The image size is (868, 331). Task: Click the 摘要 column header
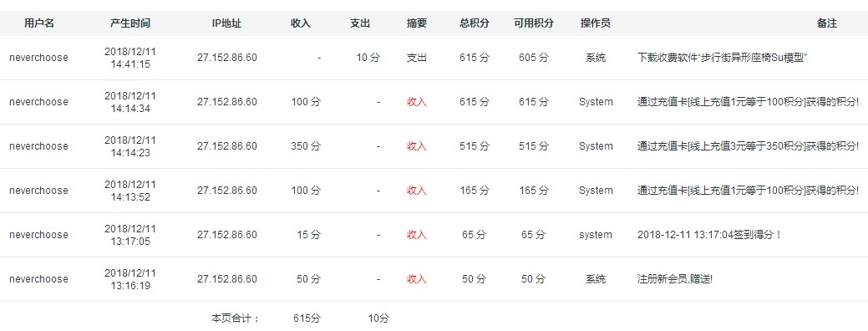pos(417,23)
